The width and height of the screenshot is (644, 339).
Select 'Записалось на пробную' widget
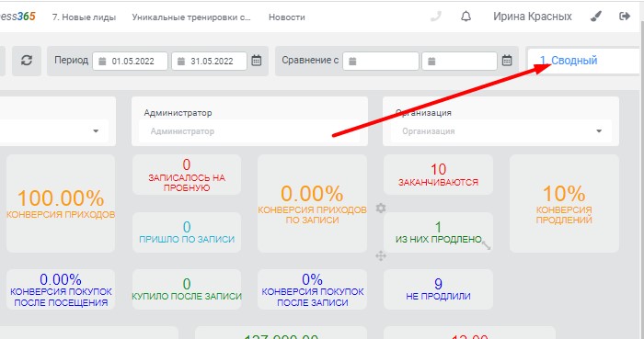pyautogui.click(x=187, y=175)
